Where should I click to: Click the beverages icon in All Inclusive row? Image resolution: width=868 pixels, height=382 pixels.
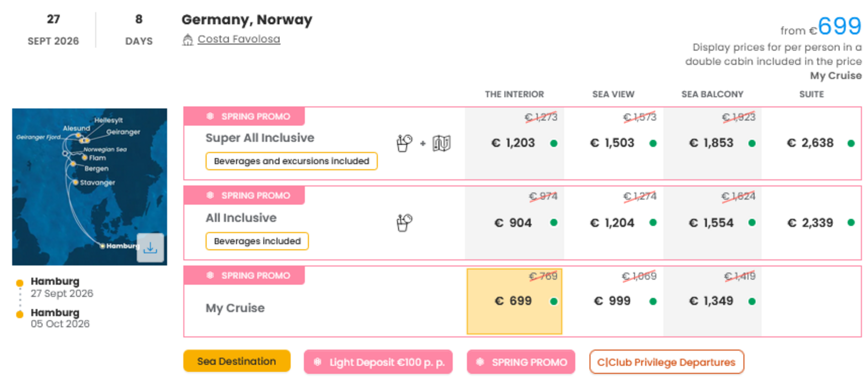404,223
